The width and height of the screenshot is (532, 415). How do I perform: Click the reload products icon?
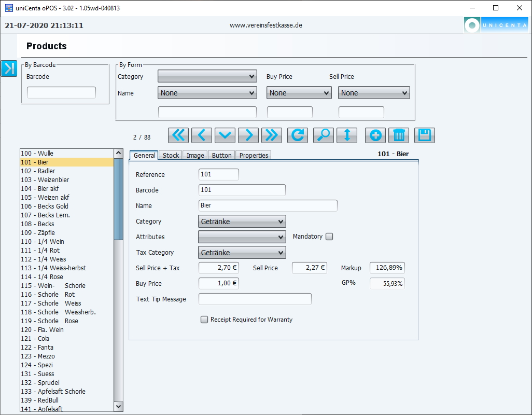[x=298, y=135]
